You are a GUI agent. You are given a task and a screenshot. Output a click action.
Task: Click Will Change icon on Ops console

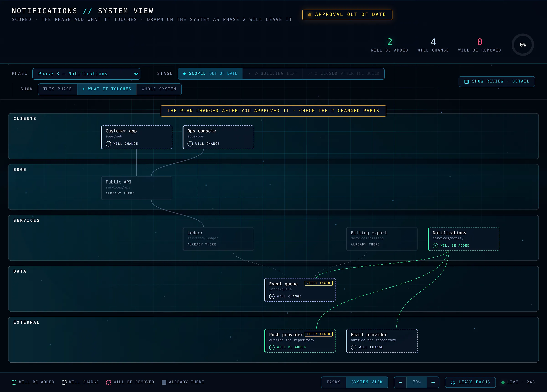(190, 144)
